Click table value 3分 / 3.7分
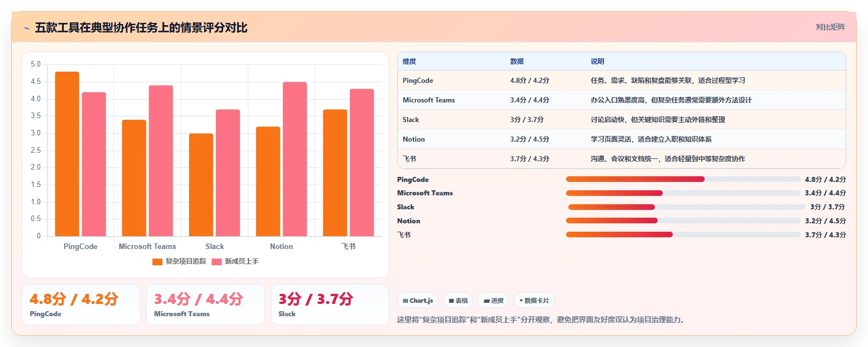 [527, 120]
